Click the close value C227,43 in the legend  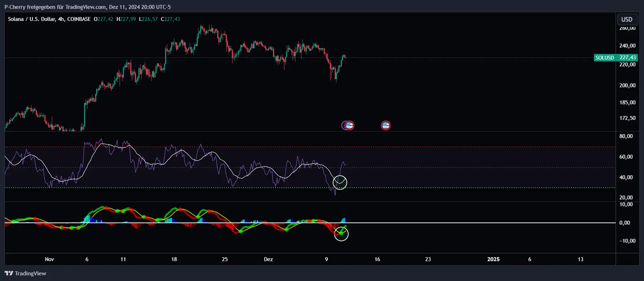tap(170, 19)
